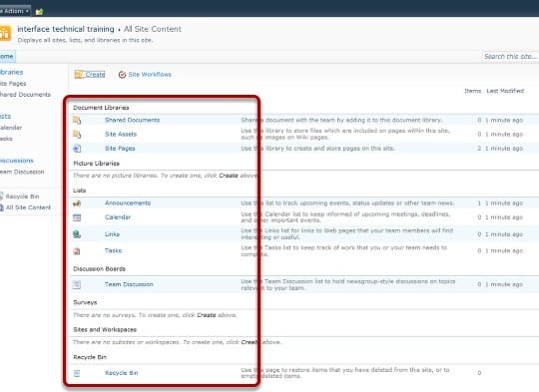Open Calendar in the left navigation
539x392 pixels.
11,128
